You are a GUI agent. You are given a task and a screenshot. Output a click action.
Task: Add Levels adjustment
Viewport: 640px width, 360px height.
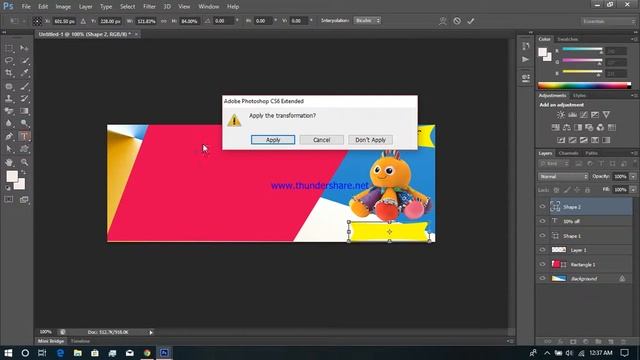pyautogui.click(x=573, y=115)
